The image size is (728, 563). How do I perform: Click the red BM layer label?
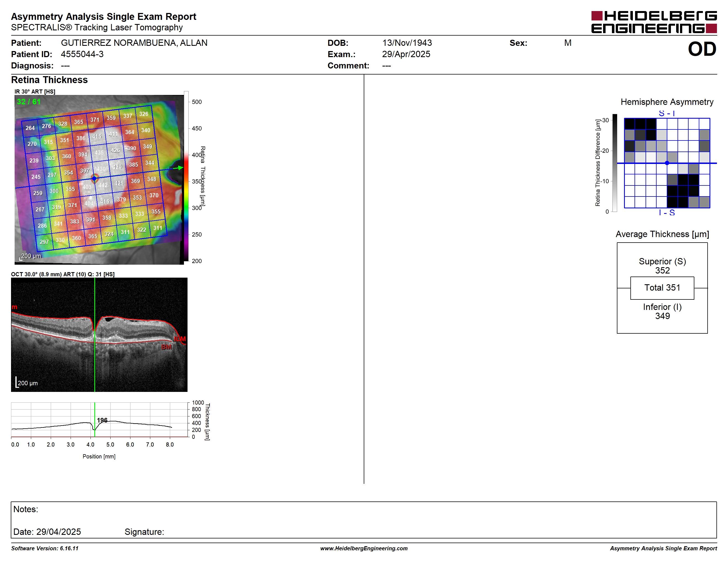[167, 347]
